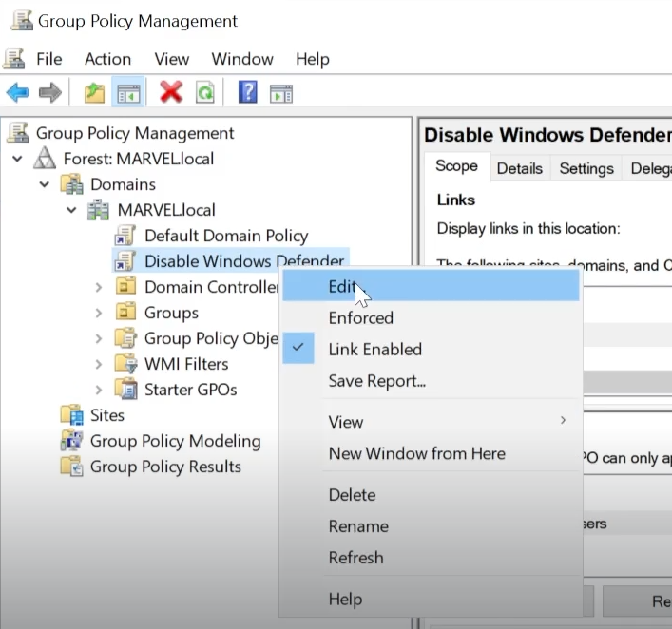This screenshot has width=672, height=629.
Task: Choose New Window from Here
Action: (431, 453)
